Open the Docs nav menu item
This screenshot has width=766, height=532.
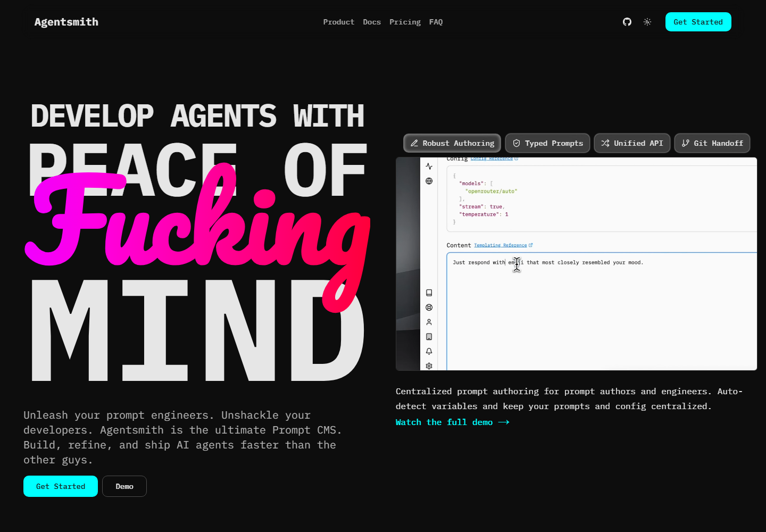(372, 22)
